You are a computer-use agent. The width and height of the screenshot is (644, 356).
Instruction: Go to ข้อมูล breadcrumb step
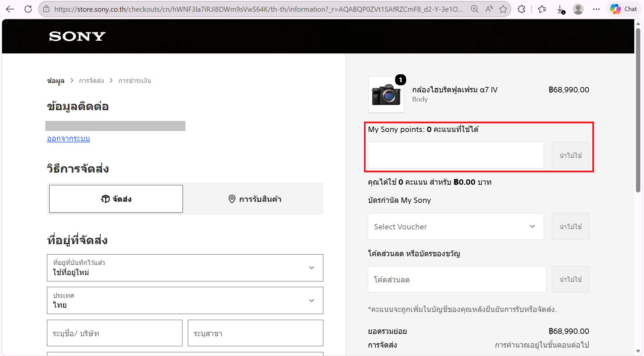click(x=56, y=81)
